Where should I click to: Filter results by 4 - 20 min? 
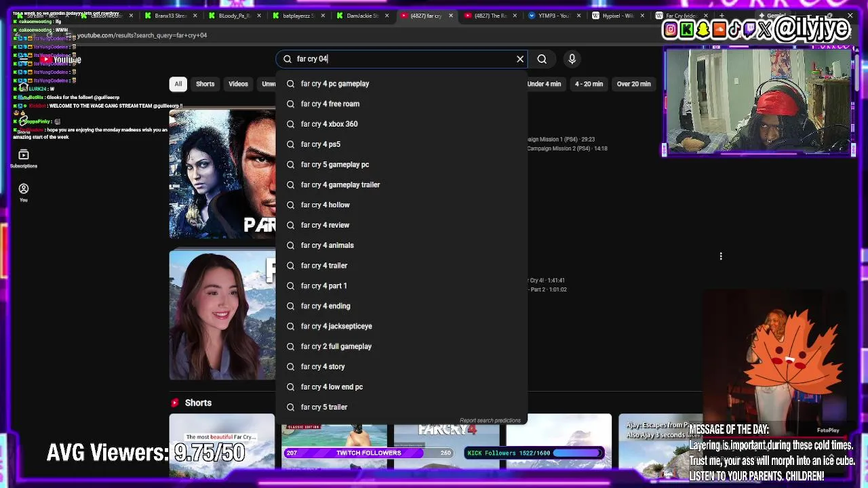coord(589,84)
